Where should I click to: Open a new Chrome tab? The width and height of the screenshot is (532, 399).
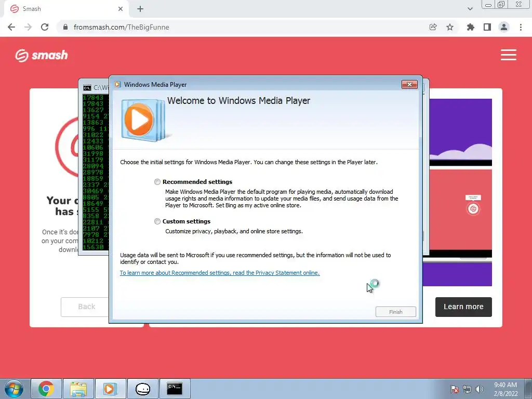(140, 9)
